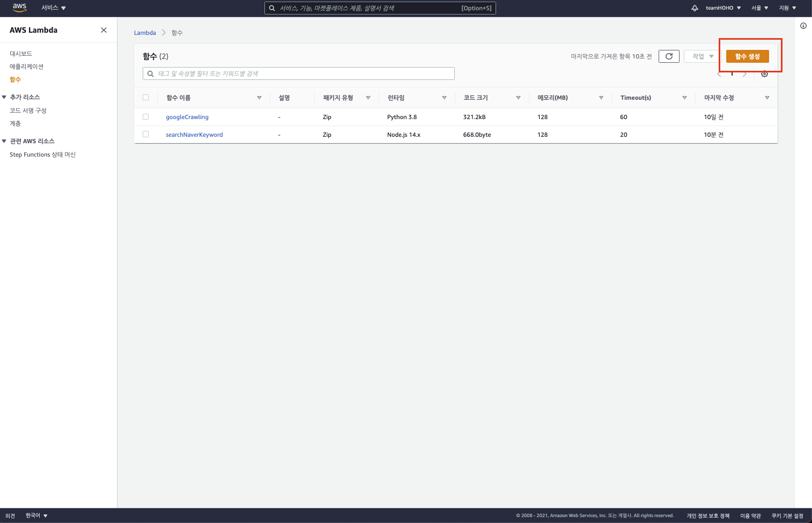Click the 함수 breadcrumb text
Image resolution: width=812 pixels, height=523 pixels.
(177, 33)
